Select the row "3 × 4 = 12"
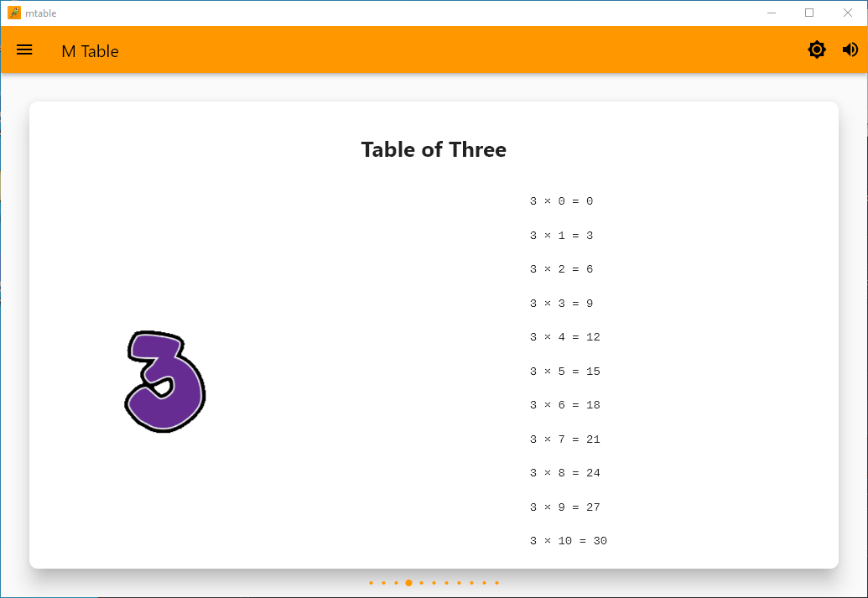The width and height of the screenshot is (868, 598). (564, 337)
